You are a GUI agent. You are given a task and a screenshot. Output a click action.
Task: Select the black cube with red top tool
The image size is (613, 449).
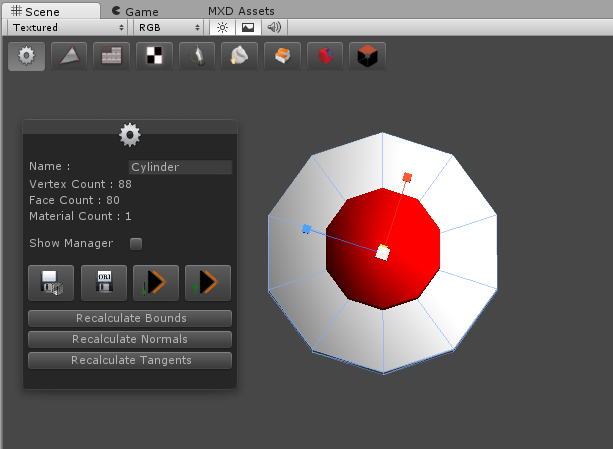click(367, 56)
